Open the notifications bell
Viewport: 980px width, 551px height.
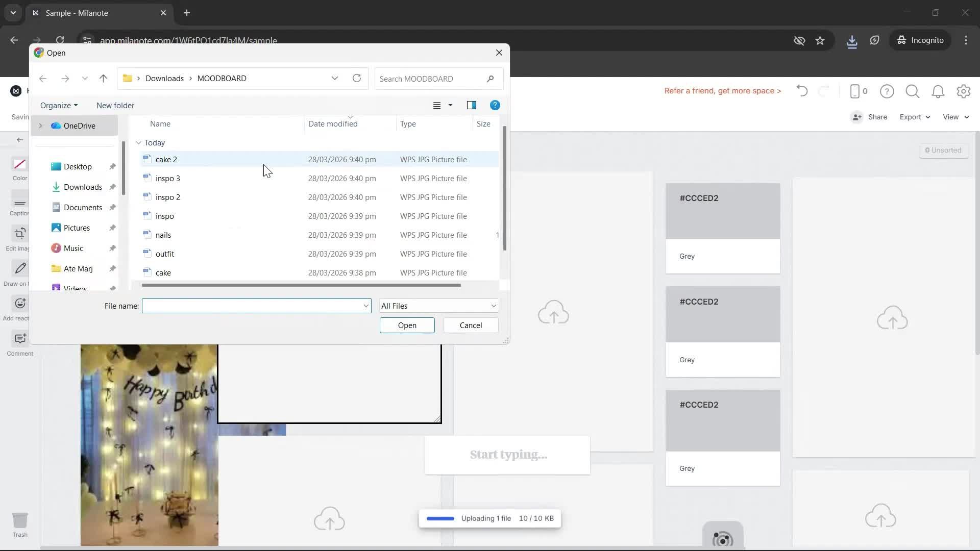pos(938,91)
